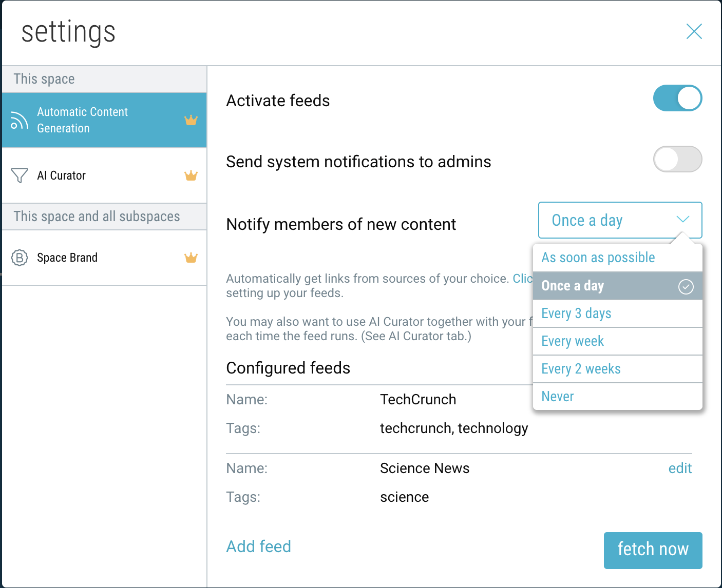Image resolution: width=722 pixels, height=588 pixels.
Task: Click the AI Curator funnel icon
Action: tap(20, 175)
